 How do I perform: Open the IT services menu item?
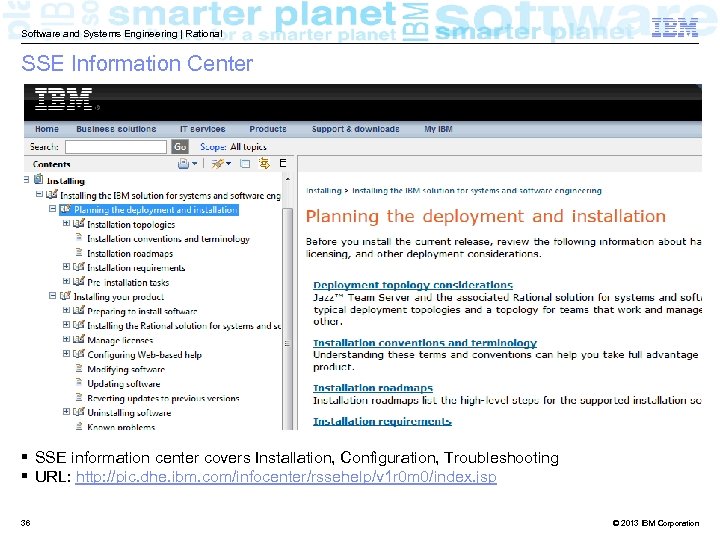coord(202,129)
